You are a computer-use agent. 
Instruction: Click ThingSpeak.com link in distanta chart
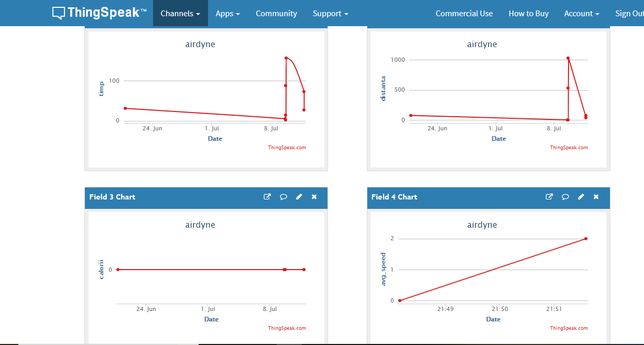(569, 148)
